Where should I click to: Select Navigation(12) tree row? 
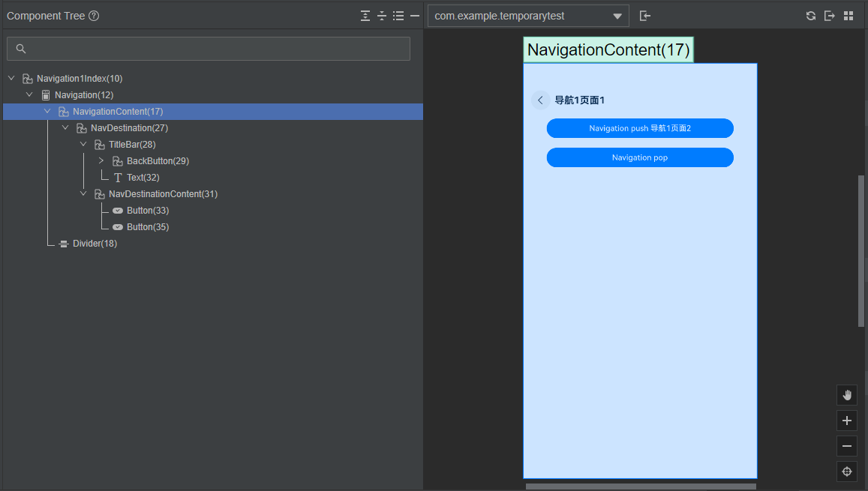pos(213,95)
